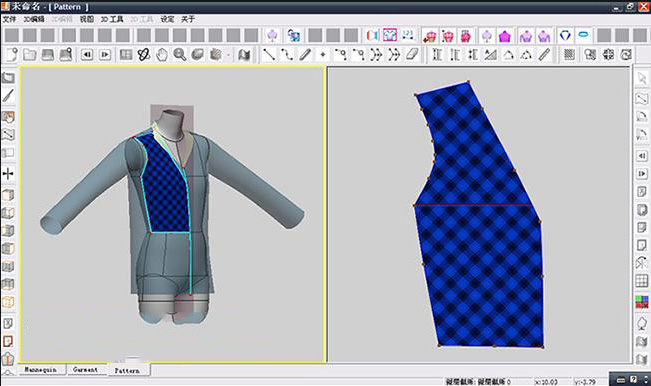Click the step-backward arrow in the main toolbar

86,54
